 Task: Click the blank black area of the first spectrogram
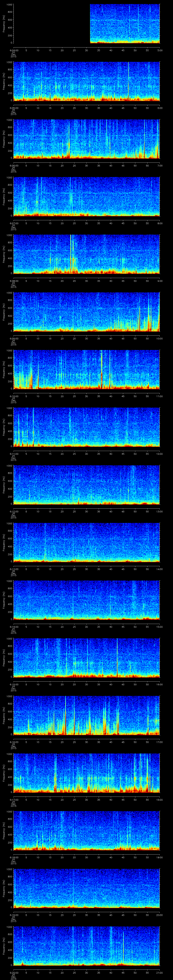pos(51,24)
